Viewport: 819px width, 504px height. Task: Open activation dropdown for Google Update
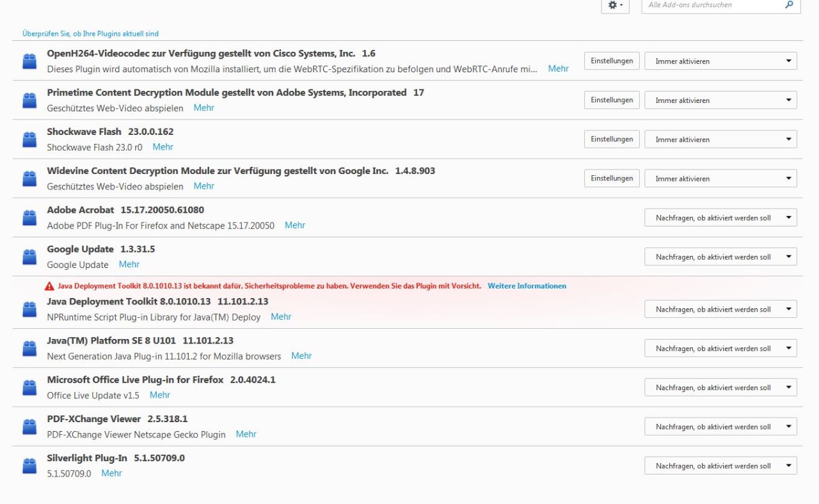pos(720,257)
